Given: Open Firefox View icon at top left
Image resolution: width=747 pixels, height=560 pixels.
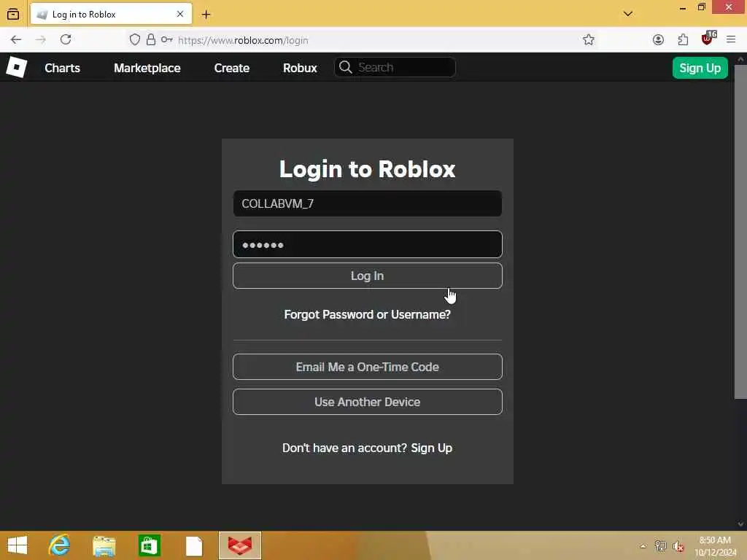Looking at the screenshot, I should [x=13, y=14].
